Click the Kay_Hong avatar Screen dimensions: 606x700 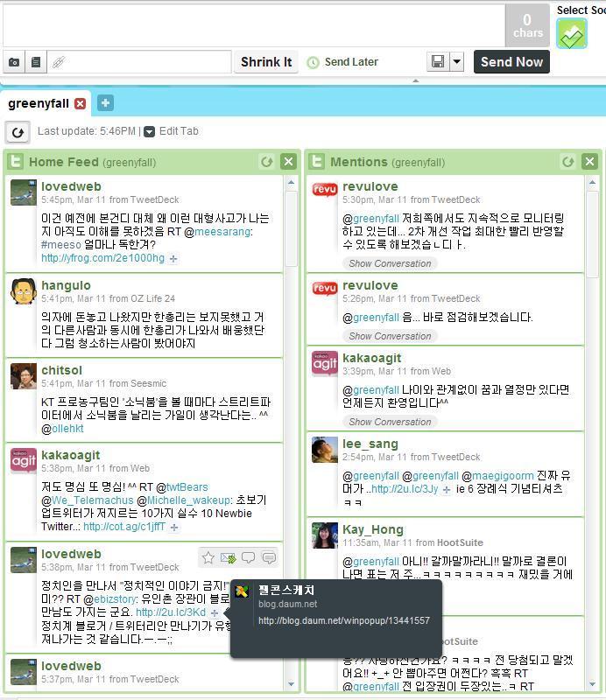(324, 535)
